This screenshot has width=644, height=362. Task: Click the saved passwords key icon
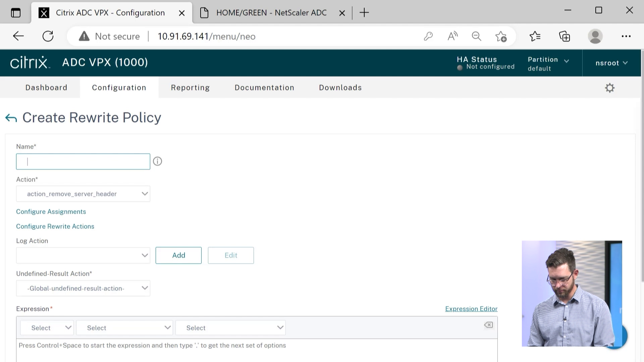coord(428,36)
